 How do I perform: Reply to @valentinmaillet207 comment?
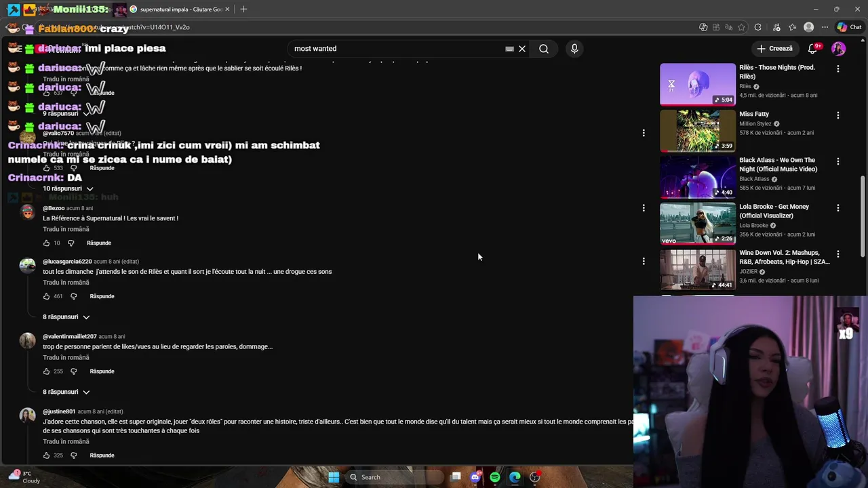[x=102, y=371]
